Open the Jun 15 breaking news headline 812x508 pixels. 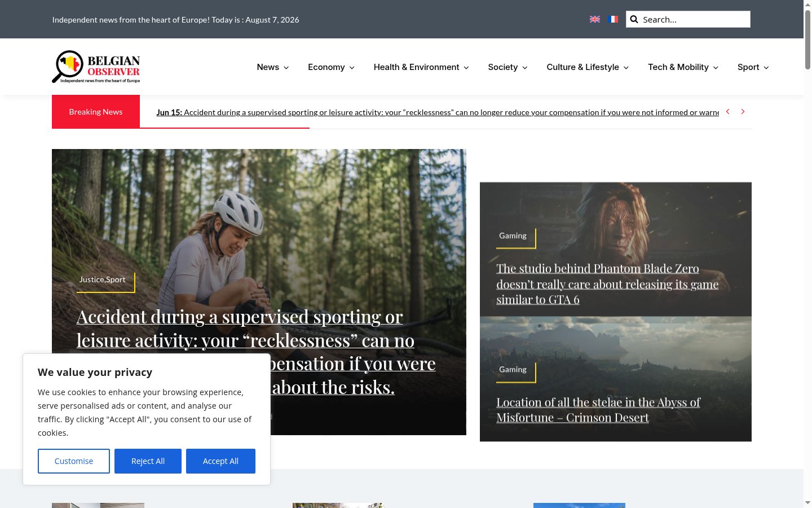point(438,112)
